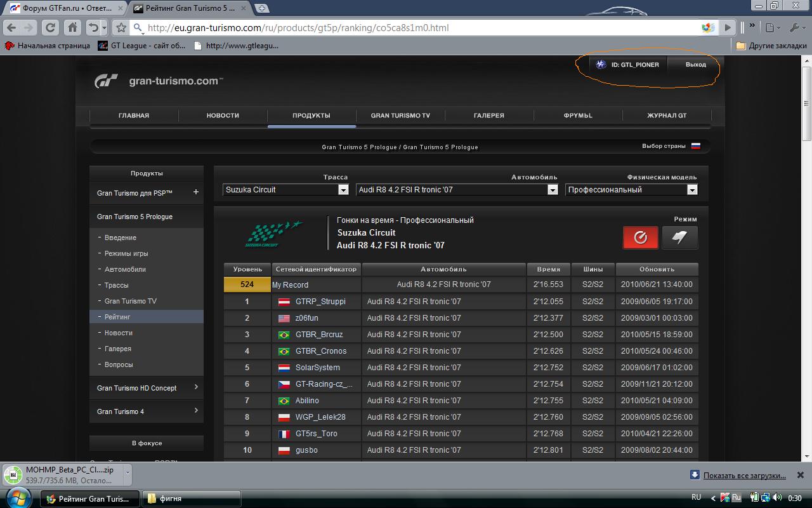Open the browser home page icon
This screenshot has height=508, width=812.
coord(72,28)
